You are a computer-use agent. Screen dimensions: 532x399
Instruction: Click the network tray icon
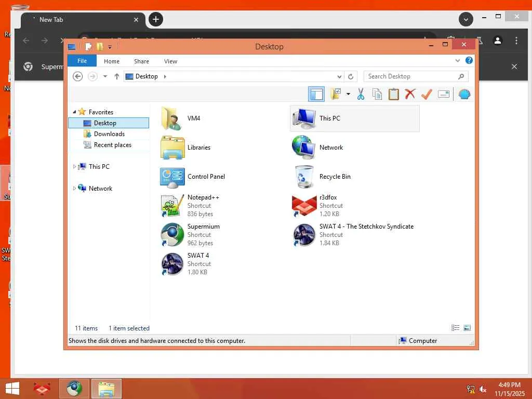click(471, 389)
